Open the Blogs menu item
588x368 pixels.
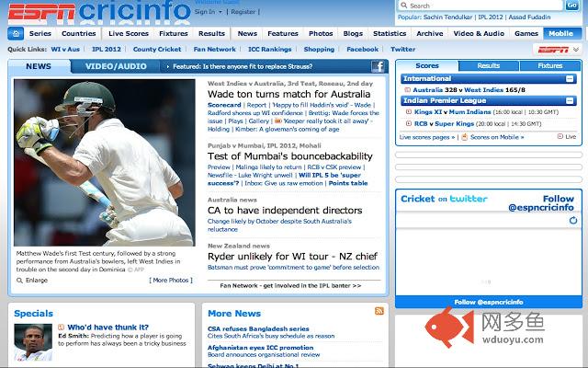point(353,33)
